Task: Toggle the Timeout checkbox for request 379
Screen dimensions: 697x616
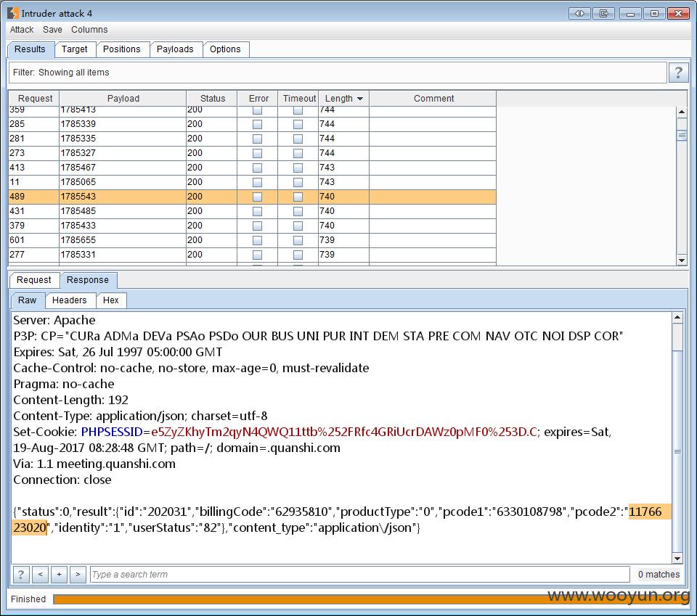Action: 298,226
